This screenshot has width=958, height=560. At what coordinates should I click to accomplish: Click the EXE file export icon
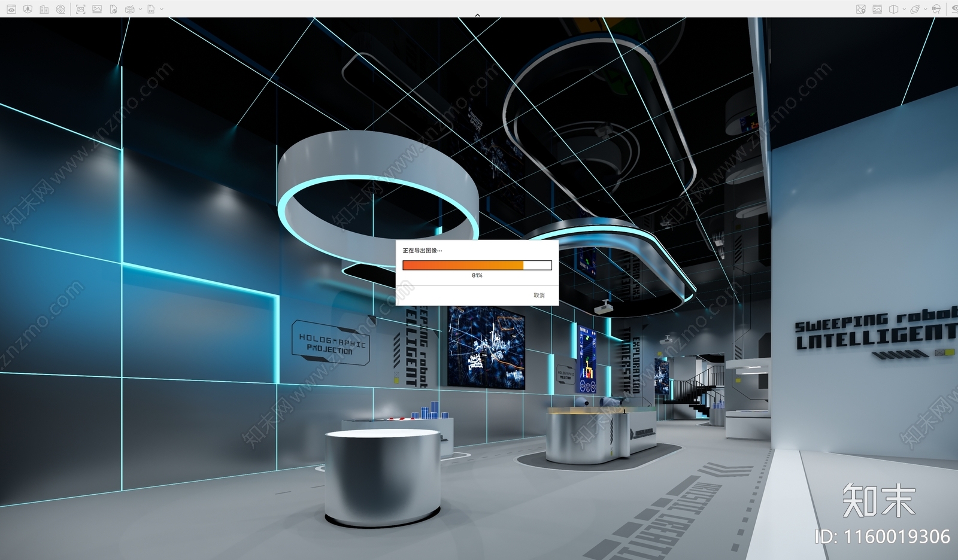151,9
